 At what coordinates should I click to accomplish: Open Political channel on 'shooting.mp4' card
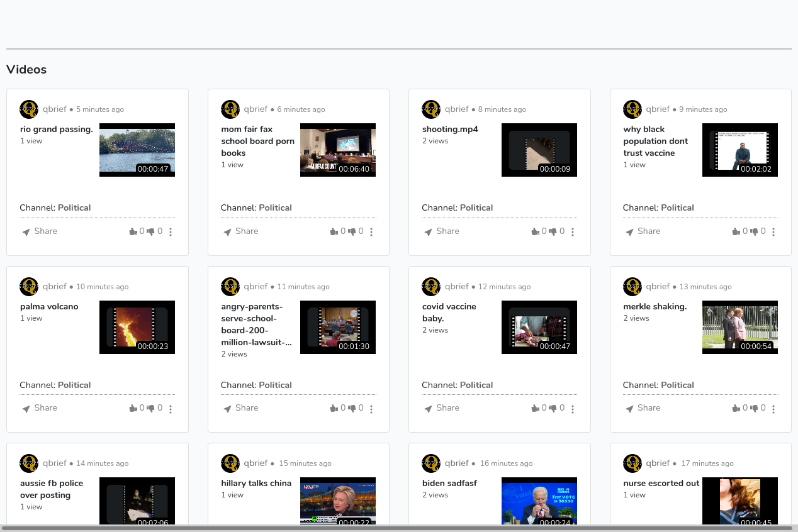(x=476, y=208)
